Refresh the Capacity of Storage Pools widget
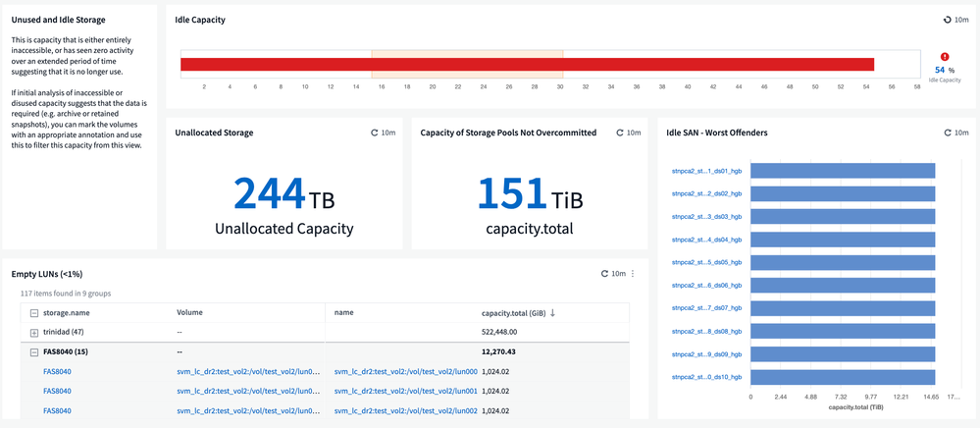Image resolution: width=980 pixels, height=428 pixels. click(x=620, y=133)
